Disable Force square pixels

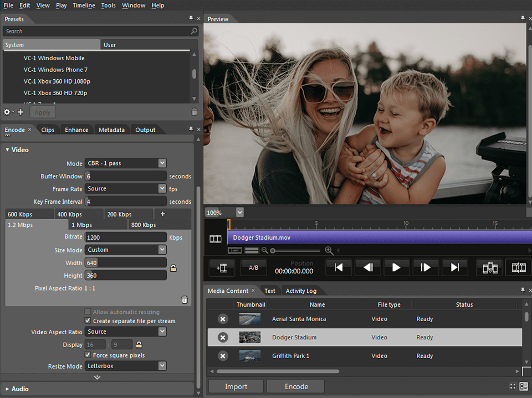(x=87, y=355)
